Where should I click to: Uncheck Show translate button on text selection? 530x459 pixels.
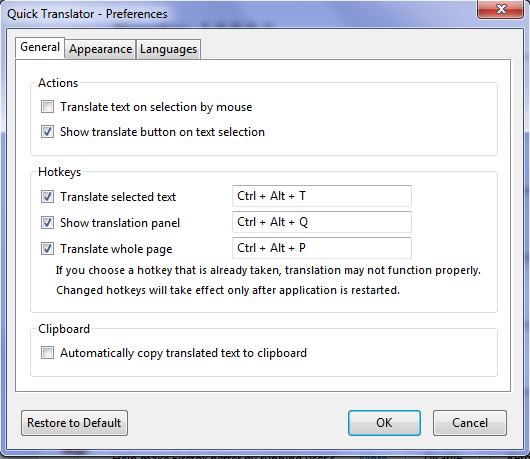click(47, 132)
